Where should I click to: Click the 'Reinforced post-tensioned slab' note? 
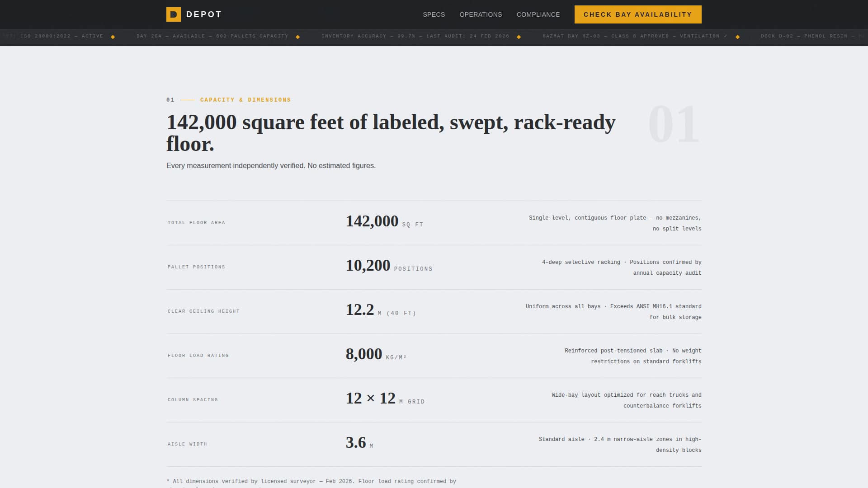click(x=633, y=356)
